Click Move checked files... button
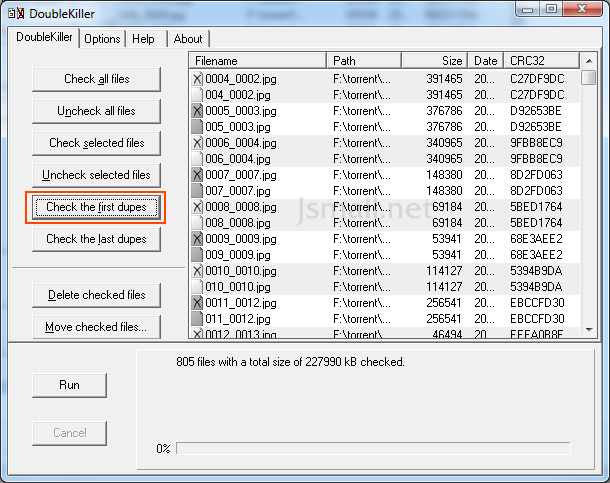This screenshot has height=483, width=610. [96, 327]
